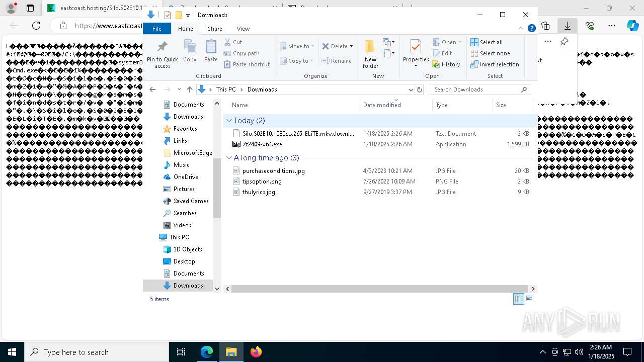The height and width of the screenshot is (362, 644).
Task: Open Explorer Help question-mark icon
Action: click(x=531, y=29)
